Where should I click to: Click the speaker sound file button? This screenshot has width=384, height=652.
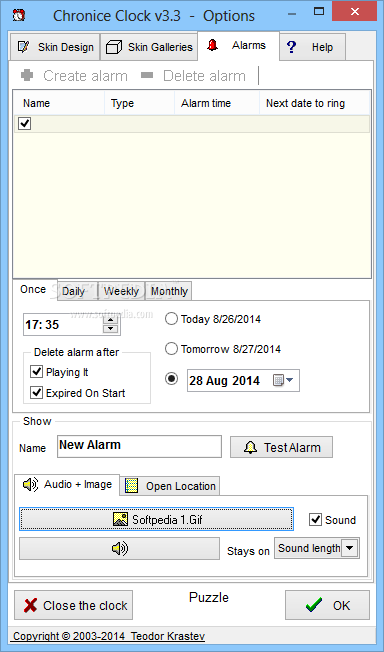coord(119,549)
